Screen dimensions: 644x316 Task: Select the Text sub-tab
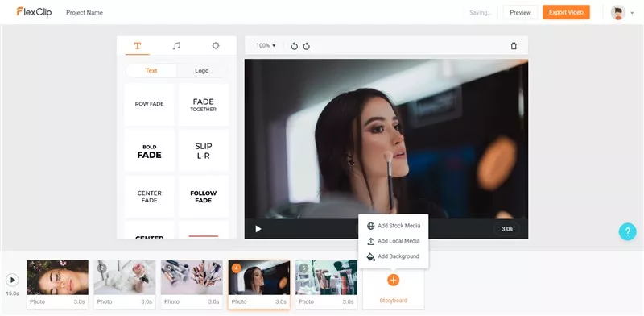tap(151, 70)
